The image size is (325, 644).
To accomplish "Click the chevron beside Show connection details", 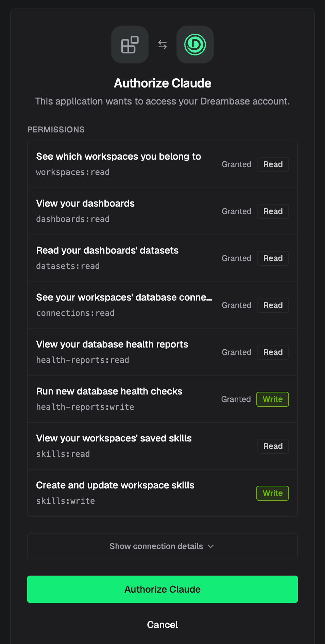I will coord(211,546).
